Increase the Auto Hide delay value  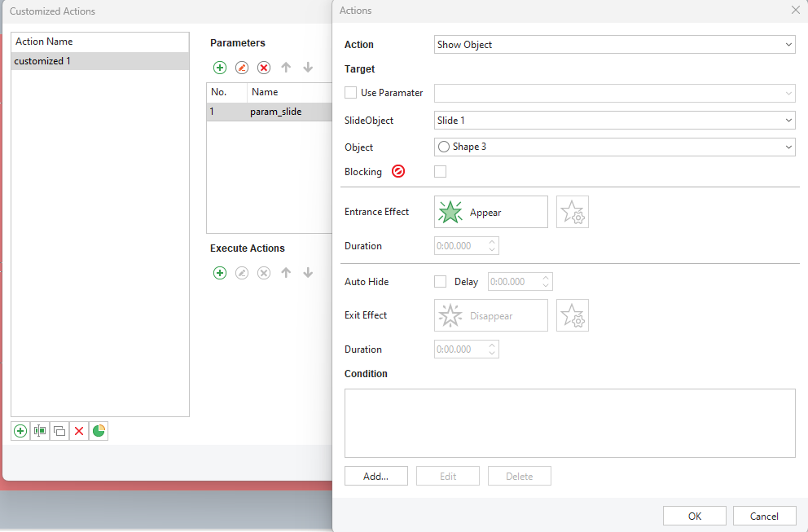[546, 278]
